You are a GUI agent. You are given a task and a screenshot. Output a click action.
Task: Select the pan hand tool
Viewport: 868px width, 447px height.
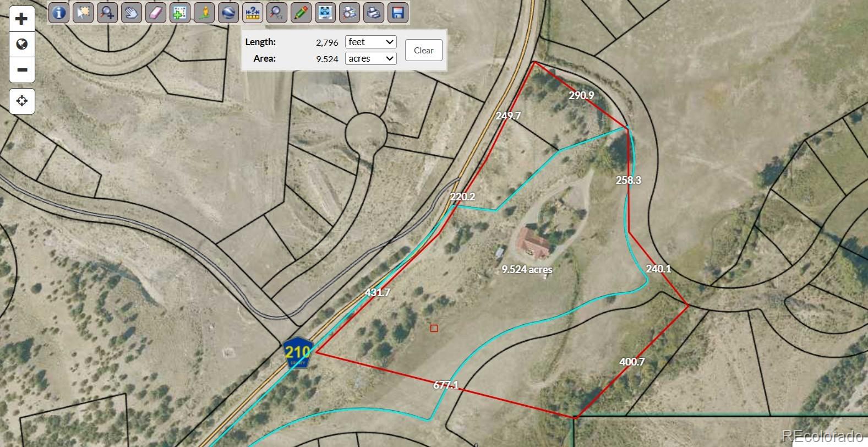pos(132,12)
